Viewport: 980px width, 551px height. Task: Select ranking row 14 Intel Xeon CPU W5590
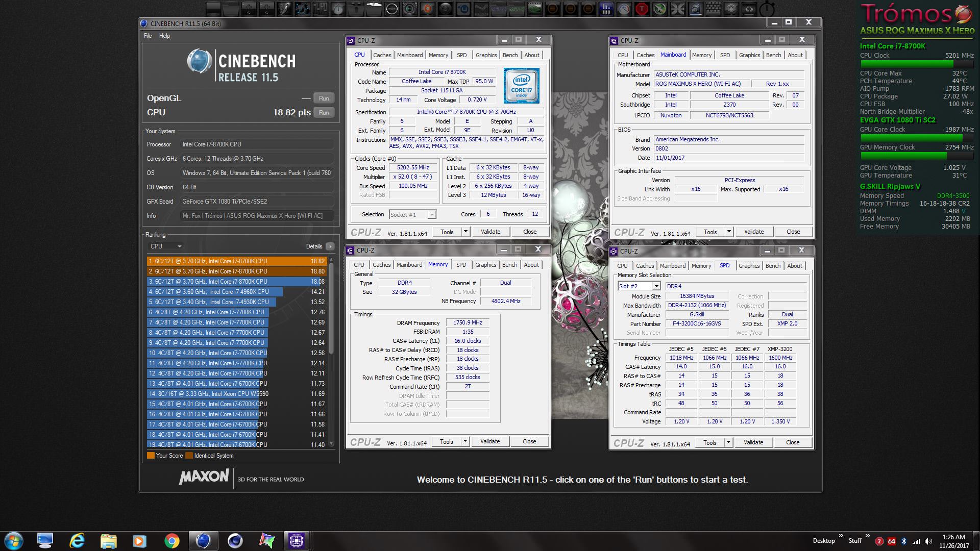pyautogui.click(x=237, y=394)
